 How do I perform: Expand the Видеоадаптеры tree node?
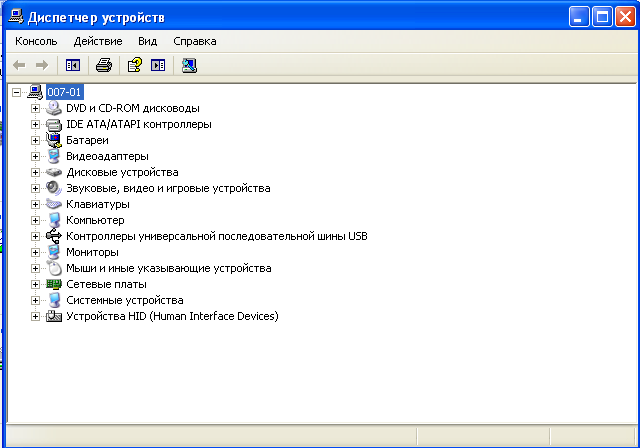[x=36, y=156]
